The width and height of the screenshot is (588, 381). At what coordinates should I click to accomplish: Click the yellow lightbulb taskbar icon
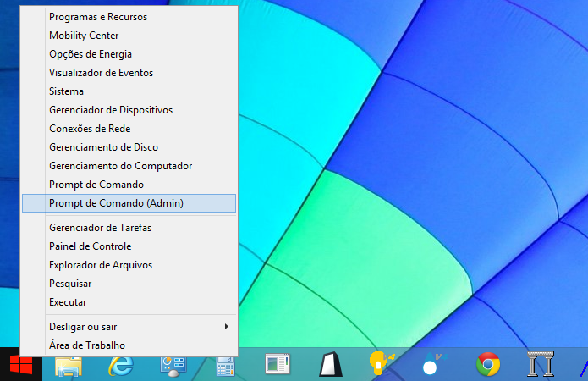tap(381, 363)
